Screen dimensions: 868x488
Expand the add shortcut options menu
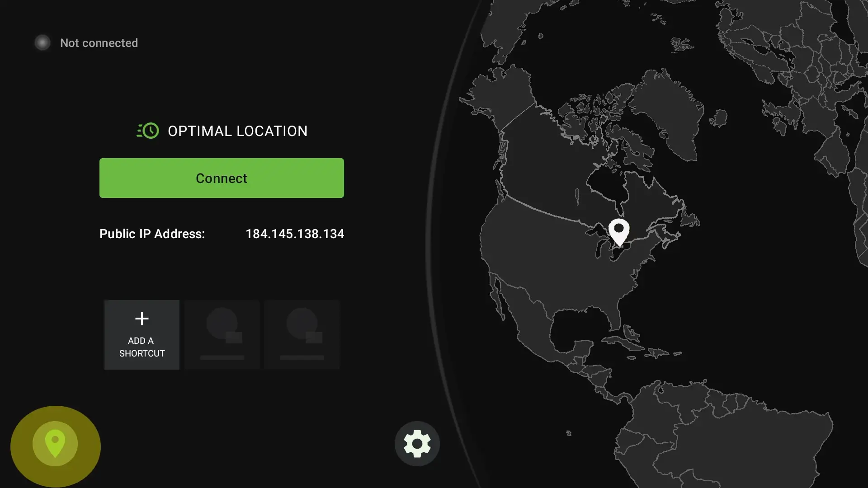click(x=142, y=333)
